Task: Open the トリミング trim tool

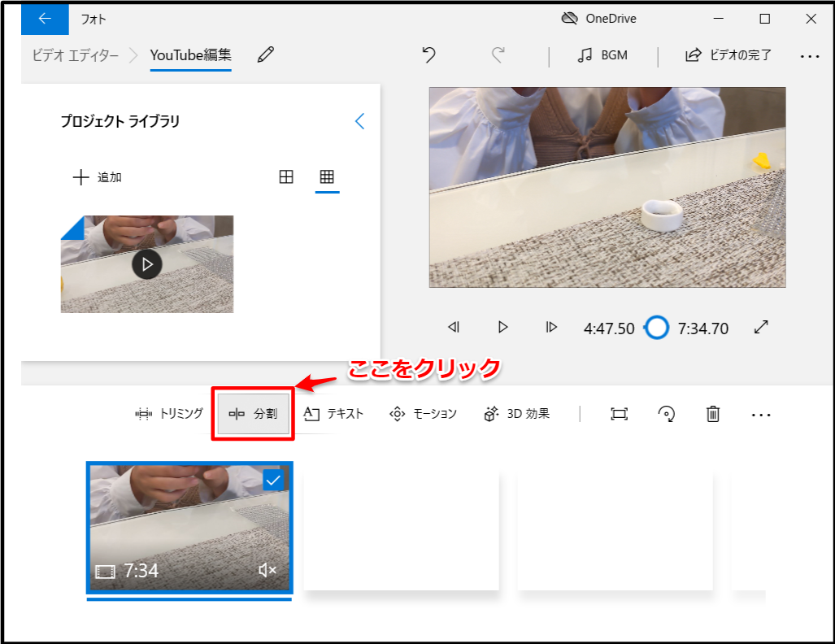Action: (x=169, y=414)
